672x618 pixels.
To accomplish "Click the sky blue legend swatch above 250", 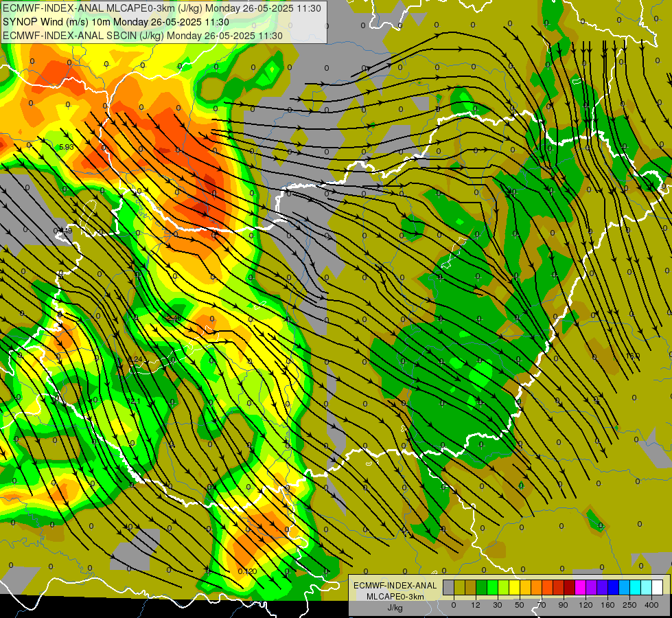I will (625, 588).
